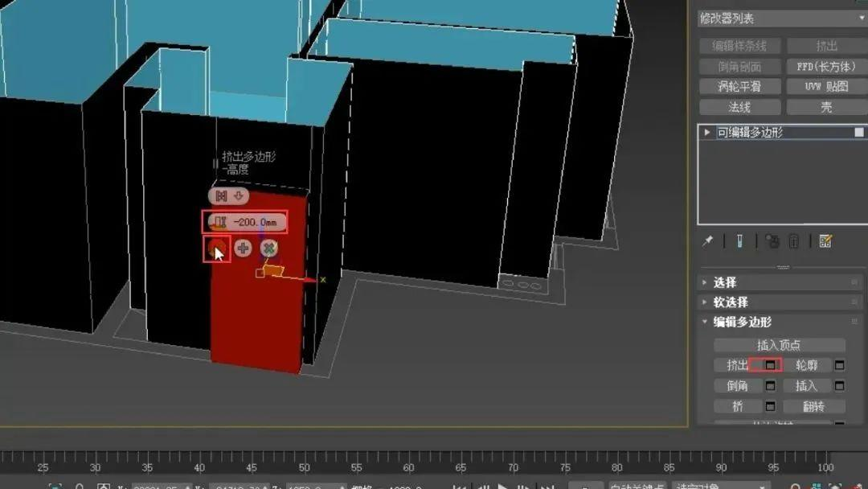Confirm extrude with the OK checkmark button
The height and width of the screenshot is (489, 868).
click(x=216, y=249)
